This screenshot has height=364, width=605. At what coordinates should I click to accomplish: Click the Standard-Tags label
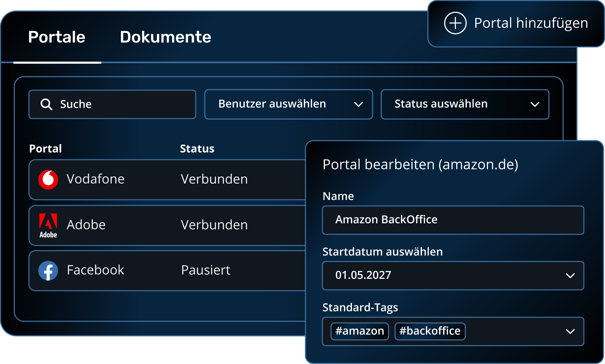[x=360, y=307]
